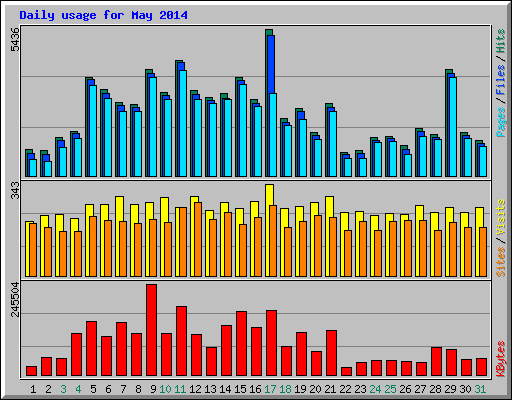Click the orange Sites bar for day 1
Viewport: 512px width, 400px height.
pos(33,250)
